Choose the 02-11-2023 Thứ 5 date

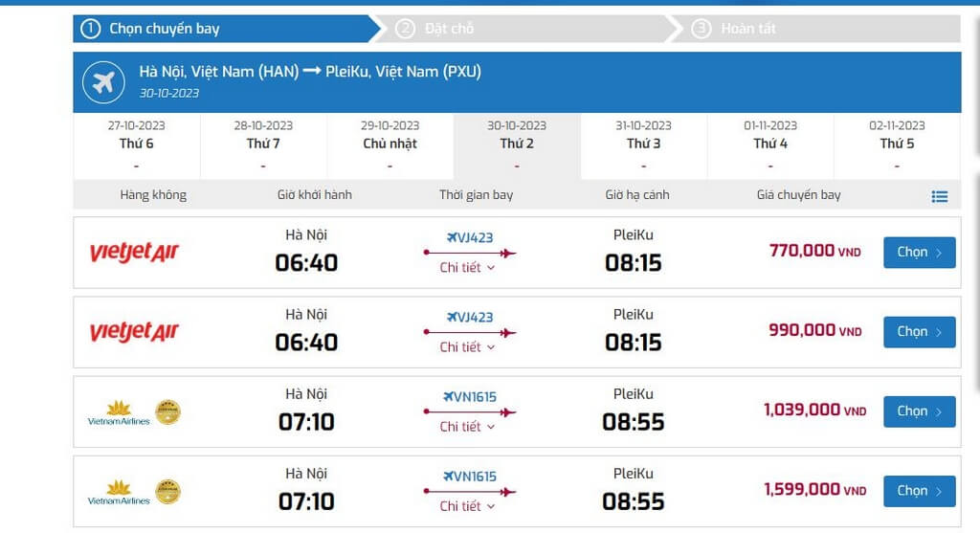[x=897, y=145]
